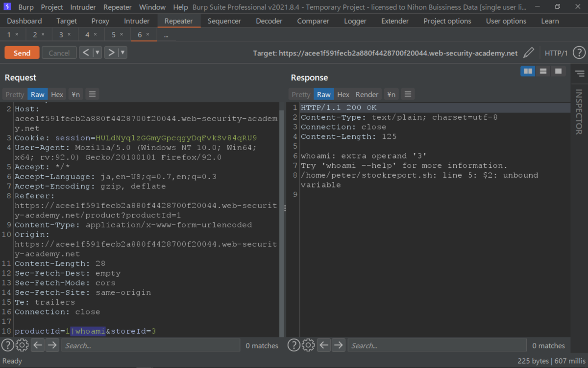Switch to the Proxy tab
Screen dimensions: 588x368
click(x=100, y=21)
